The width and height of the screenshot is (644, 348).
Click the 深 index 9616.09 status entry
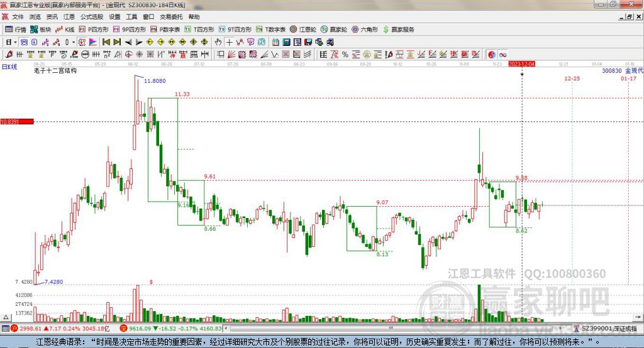[x=170, y=329]
